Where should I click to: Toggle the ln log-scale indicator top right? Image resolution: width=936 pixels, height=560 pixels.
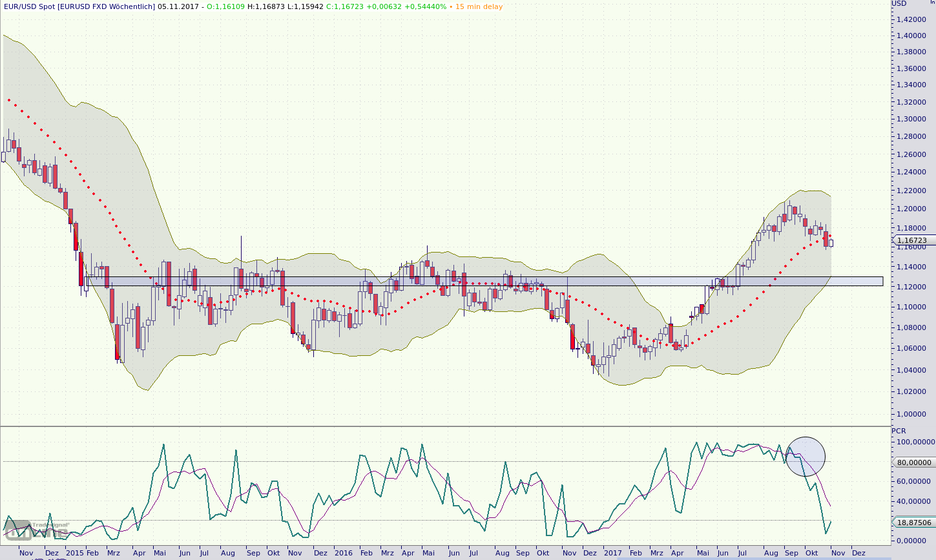pos(931,3)
